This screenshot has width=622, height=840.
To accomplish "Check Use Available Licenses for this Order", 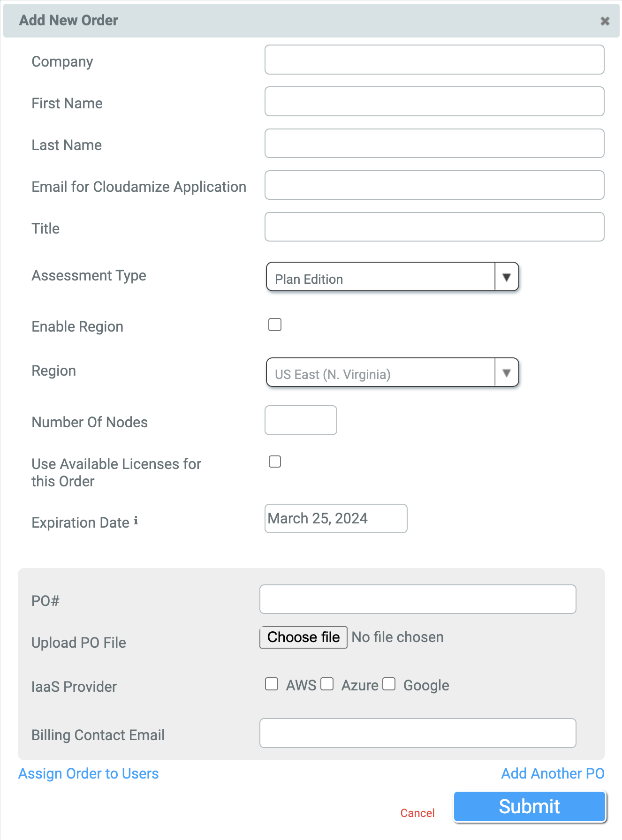I will coord(275,462).
